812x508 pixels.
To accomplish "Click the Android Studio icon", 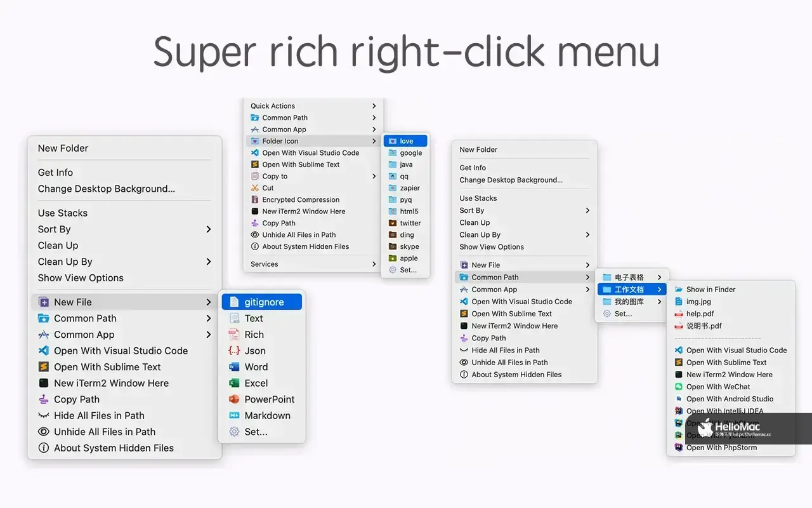I will (x=679, y=399).
